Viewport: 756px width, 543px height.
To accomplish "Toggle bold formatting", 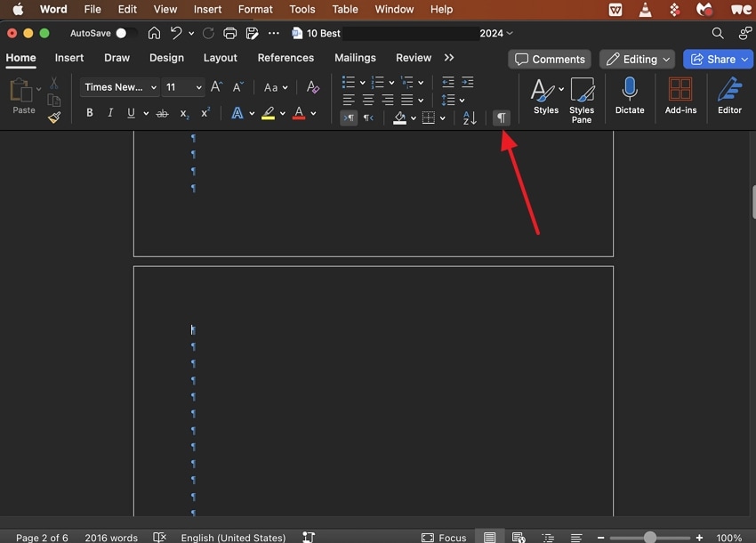I will coord(90,113).
